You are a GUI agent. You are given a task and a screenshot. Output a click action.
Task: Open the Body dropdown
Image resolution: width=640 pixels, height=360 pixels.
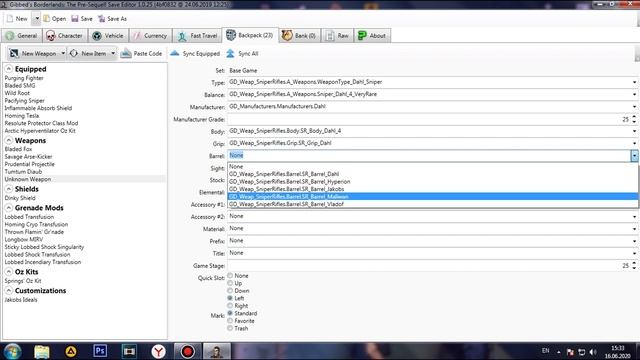click(634, 131)
